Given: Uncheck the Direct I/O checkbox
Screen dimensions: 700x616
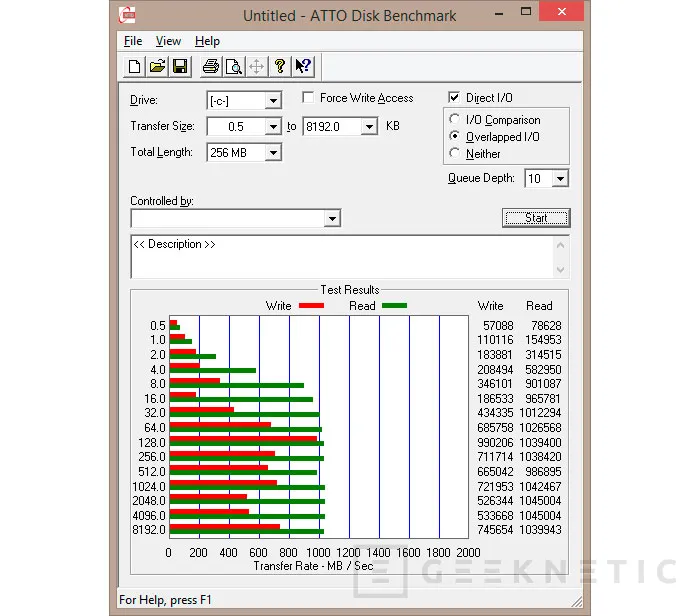Looking at the screenshot, I should [454, 97].
